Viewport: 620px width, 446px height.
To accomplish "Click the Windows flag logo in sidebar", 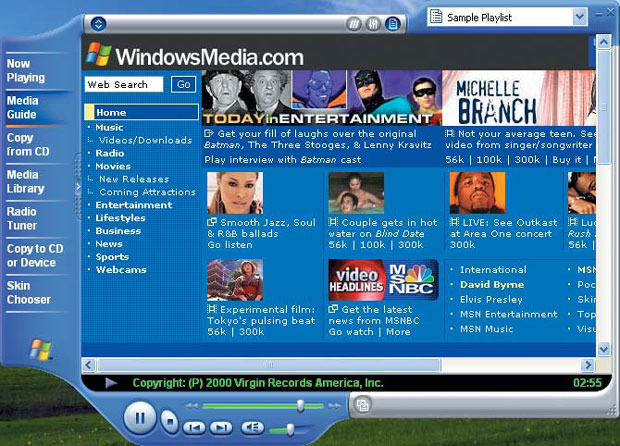I will pos(41,349).
